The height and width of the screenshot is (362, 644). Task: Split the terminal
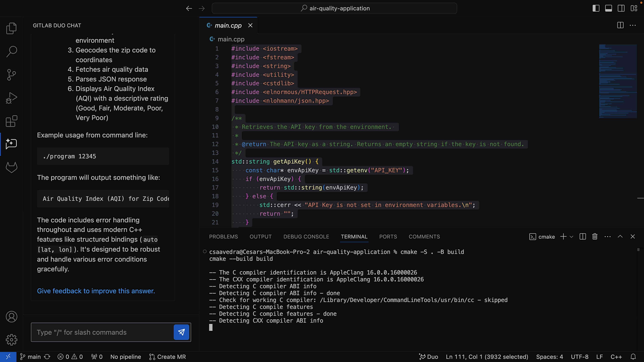[582, 237]
